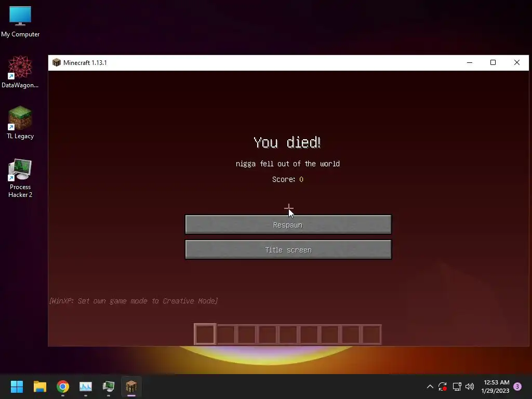The width and height of the screenshot is (532, 399).
Task: Open the volume control tray icon
Action: click(470, 387)
